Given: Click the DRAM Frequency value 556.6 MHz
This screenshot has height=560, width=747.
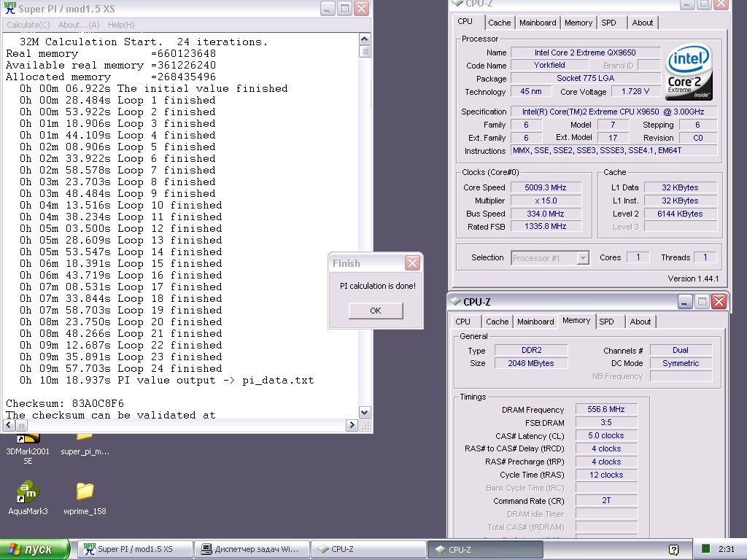Looking at the screenshot, I should pos(606,409).
